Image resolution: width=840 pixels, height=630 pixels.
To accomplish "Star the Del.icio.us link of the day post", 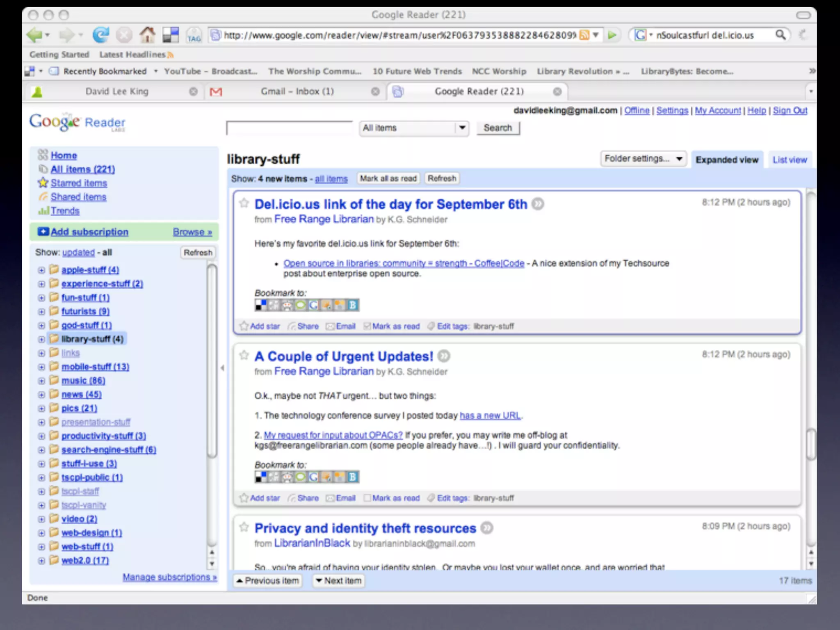I will 244,203.
